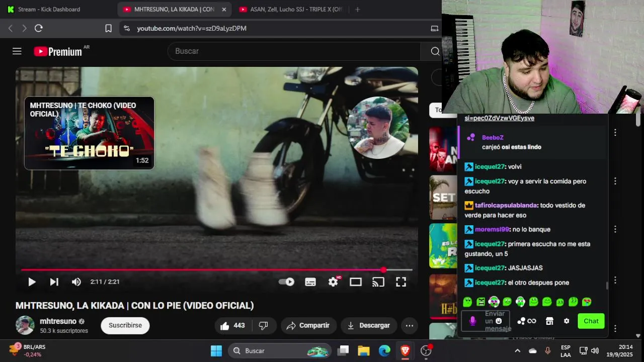Like the video with 443 likes
644x362 pixels.
click(x=233, y=326)
